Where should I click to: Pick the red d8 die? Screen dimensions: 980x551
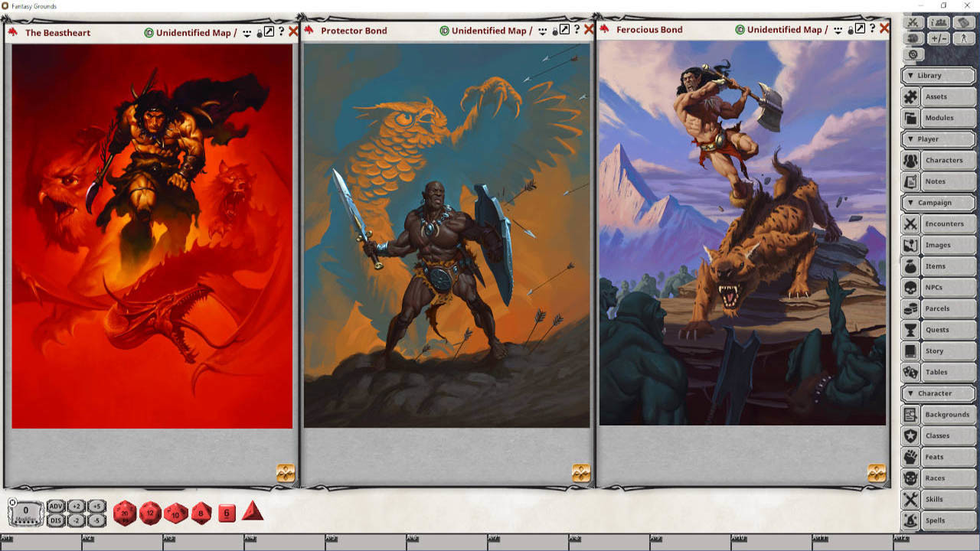(201, 513)
